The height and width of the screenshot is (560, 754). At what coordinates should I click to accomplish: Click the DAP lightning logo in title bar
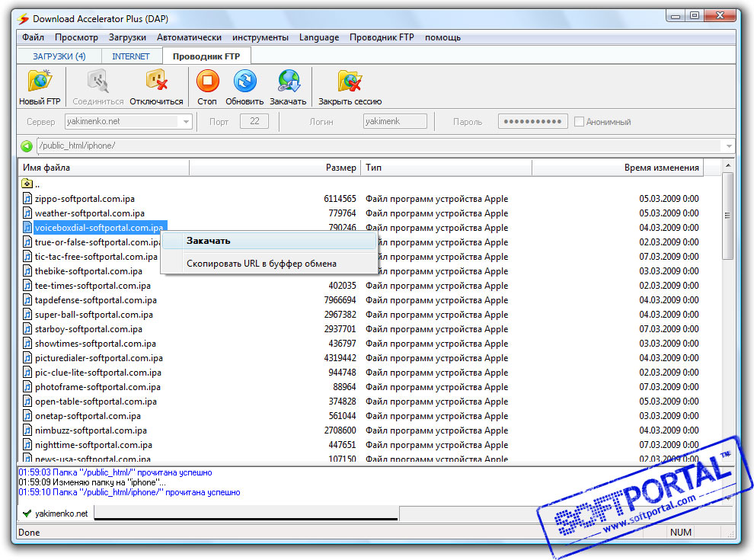(x=23, y=19)
